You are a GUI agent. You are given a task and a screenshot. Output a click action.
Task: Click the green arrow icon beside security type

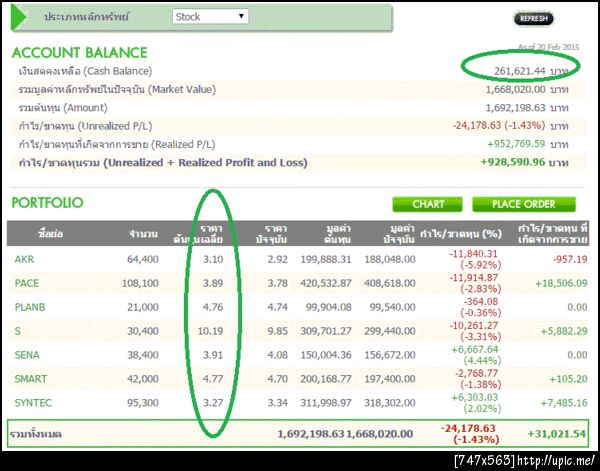(x=18, y=17)
